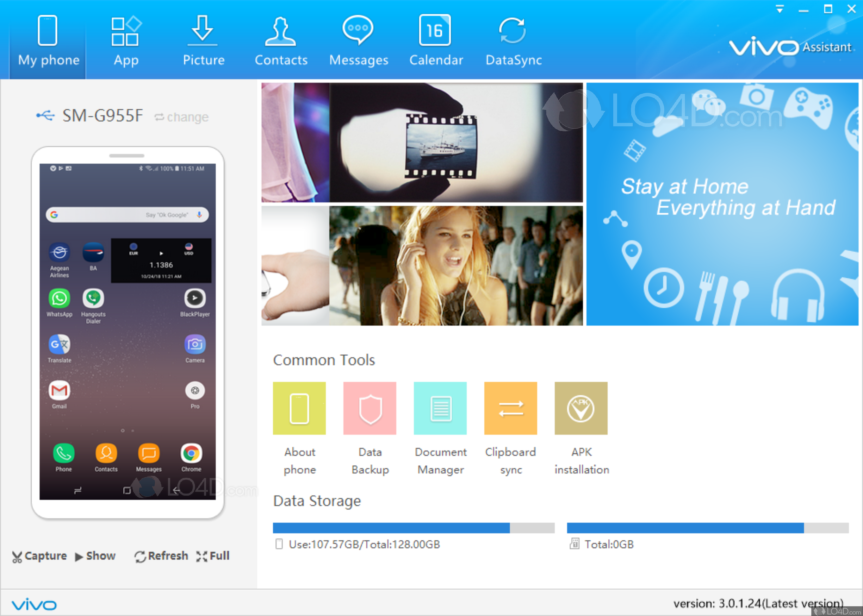Launch Clipboard sync tool
863x616 pixels.
[x=510, y=408]
